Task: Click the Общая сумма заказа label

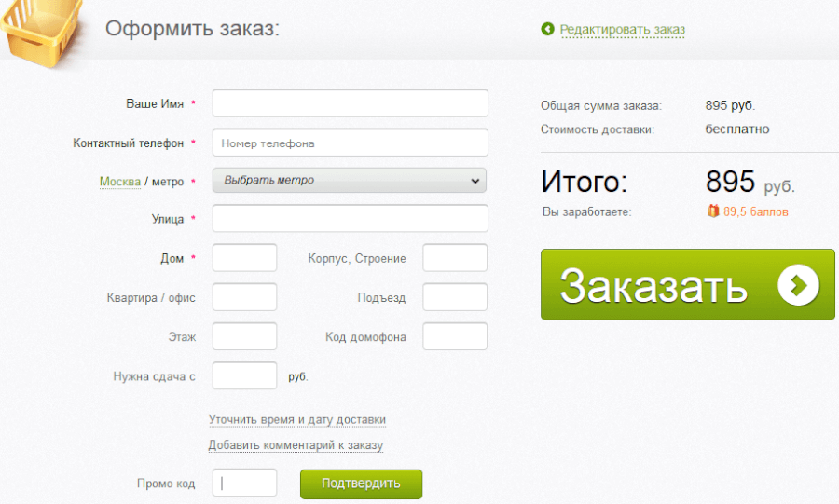Action: (x=601, y=106)
